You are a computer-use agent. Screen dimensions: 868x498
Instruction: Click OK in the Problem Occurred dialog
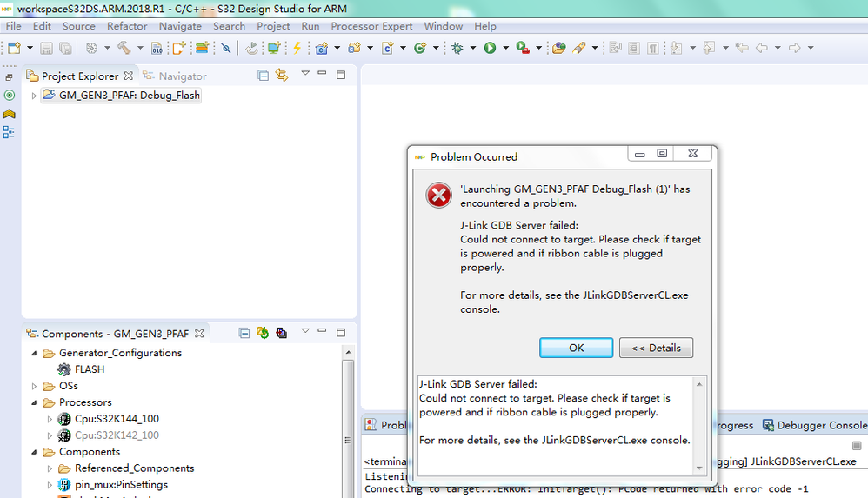[x=577, y=348]
